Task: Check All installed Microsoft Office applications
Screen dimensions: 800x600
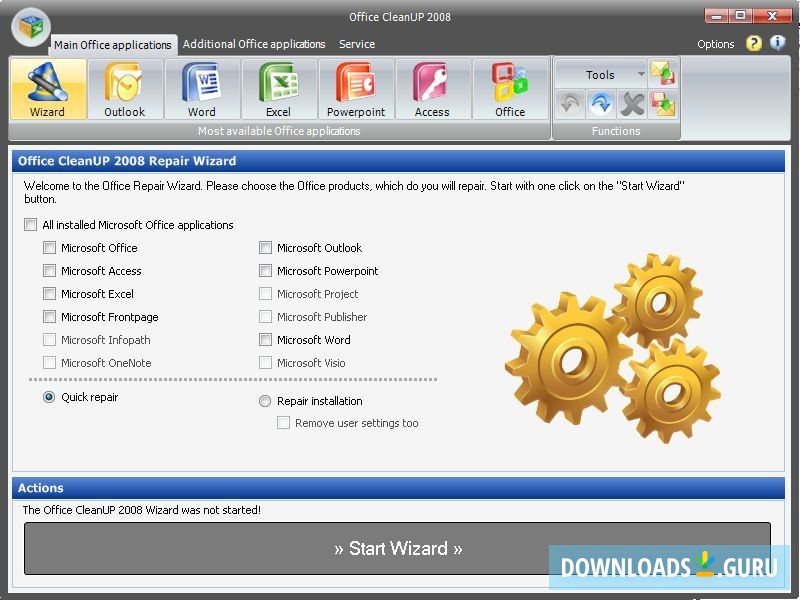Action: pyautogui.click(x=31, y=224)
